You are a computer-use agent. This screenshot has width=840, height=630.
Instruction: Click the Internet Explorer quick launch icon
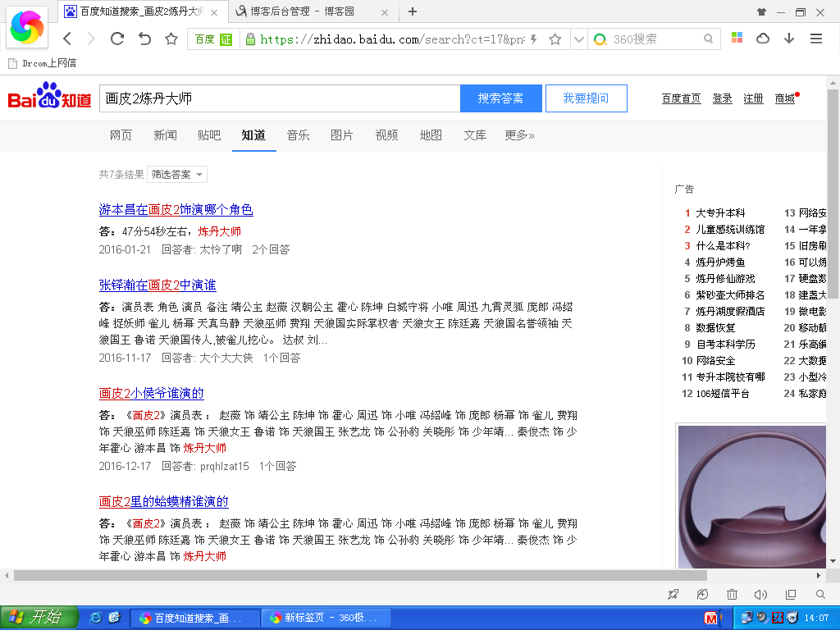[x=95, y=618]
